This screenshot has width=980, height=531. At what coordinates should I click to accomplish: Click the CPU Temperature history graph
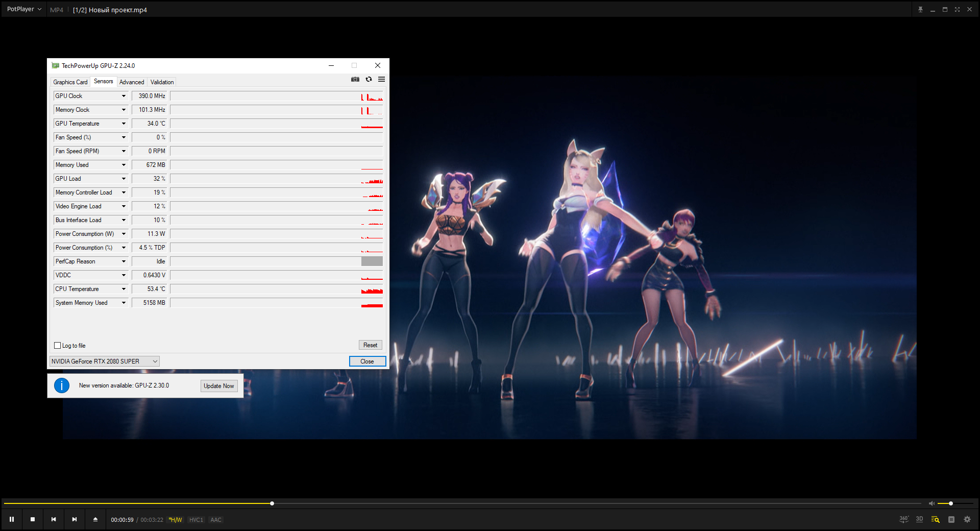point(277,289)
